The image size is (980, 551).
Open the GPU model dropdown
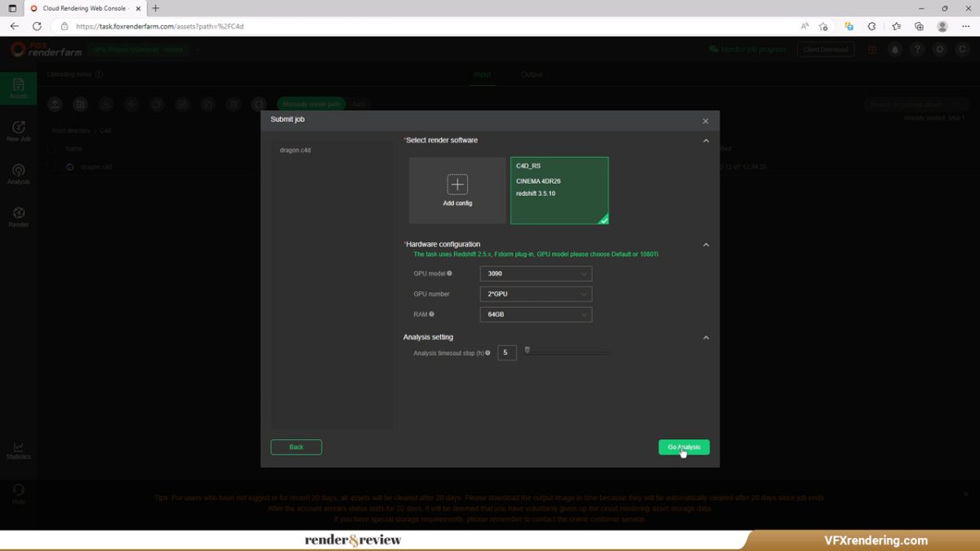pyautogui.click(x=536, y=273)
